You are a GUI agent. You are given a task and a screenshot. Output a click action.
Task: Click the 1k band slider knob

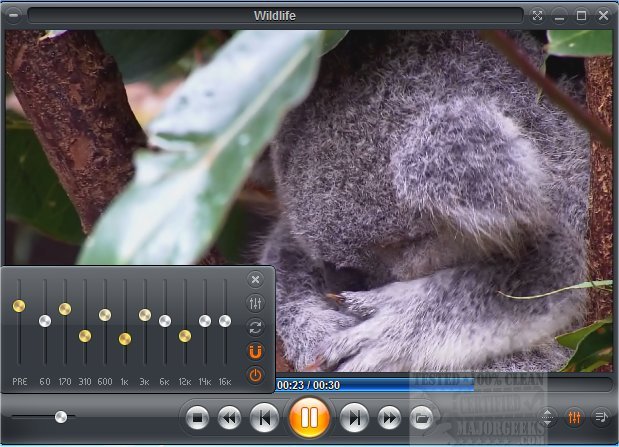tap(124, 339)
